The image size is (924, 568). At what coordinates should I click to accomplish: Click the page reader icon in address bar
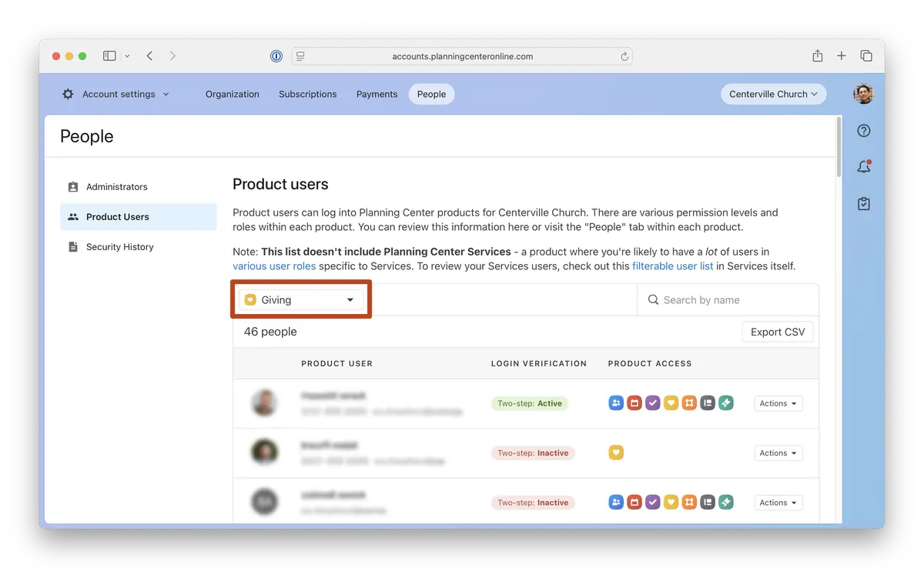[301, 56]
